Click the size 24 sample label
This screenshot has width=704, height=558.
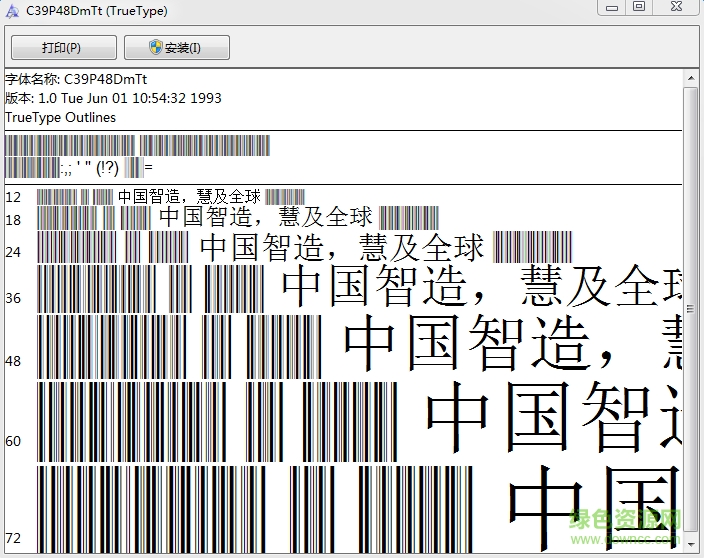(x=13, y=252)
